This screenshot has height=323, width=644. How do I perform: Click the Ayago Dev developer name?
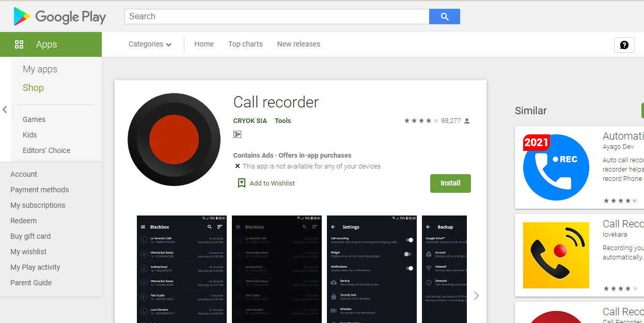[618, 147]
